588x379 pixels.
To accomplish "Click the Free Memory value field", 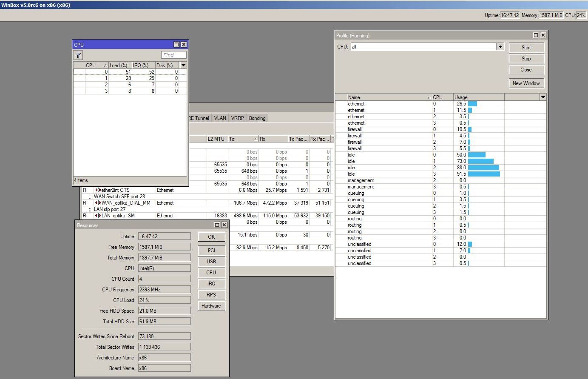I will [165, 247].
